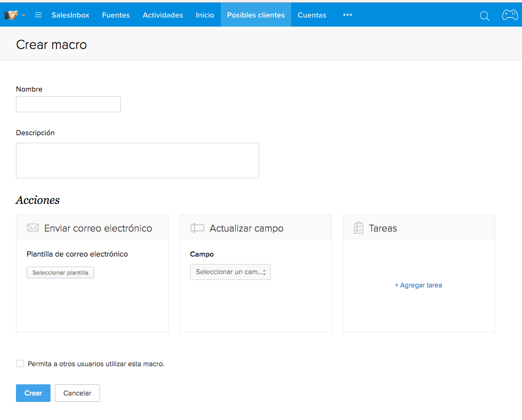
Task: Expand the arrow next to CRM logo
Action: point(23,15)
